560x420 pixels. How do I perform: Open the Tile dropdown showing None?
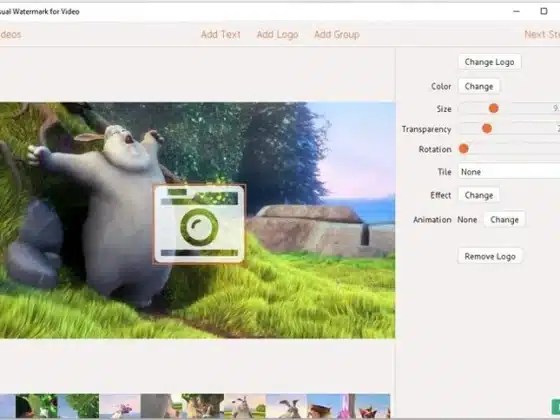pyautogui.click(x=509, y=172)
